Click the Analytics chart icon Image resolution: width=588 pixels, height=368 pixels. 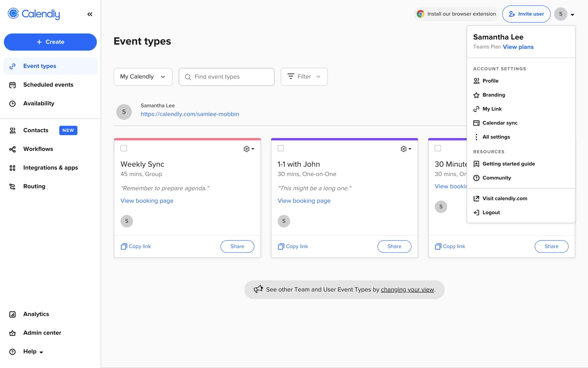pos(13,314)
